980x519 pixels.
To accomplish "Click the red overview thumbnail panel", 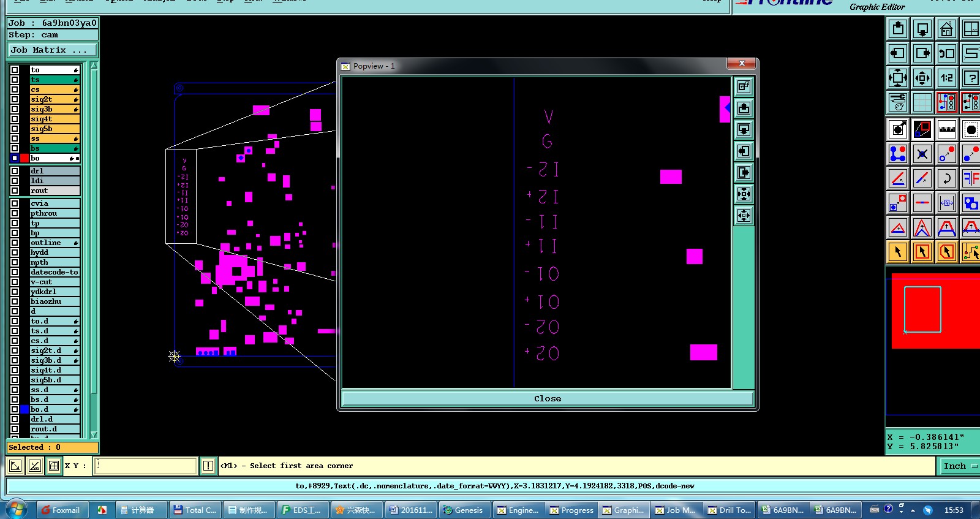I will 935,311.
